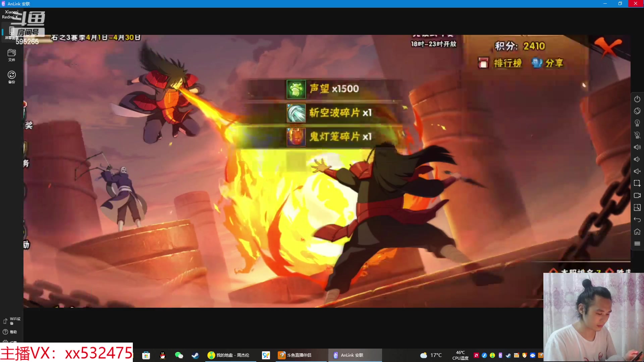Viewport: 644px width, 362px height.
Task: Lower the phone volume
Action: [x=637, y=159]
